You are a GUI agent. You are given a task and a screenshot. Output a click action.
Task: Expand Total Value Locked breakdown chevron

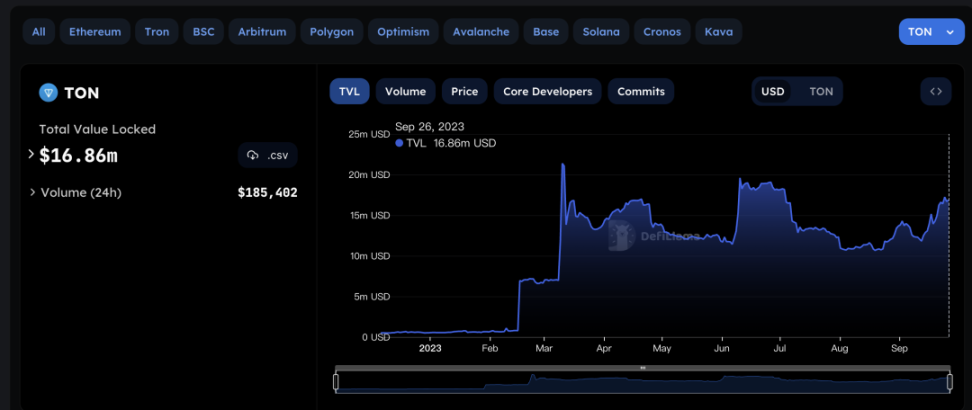pyautogui.click(x=31, y=154)
